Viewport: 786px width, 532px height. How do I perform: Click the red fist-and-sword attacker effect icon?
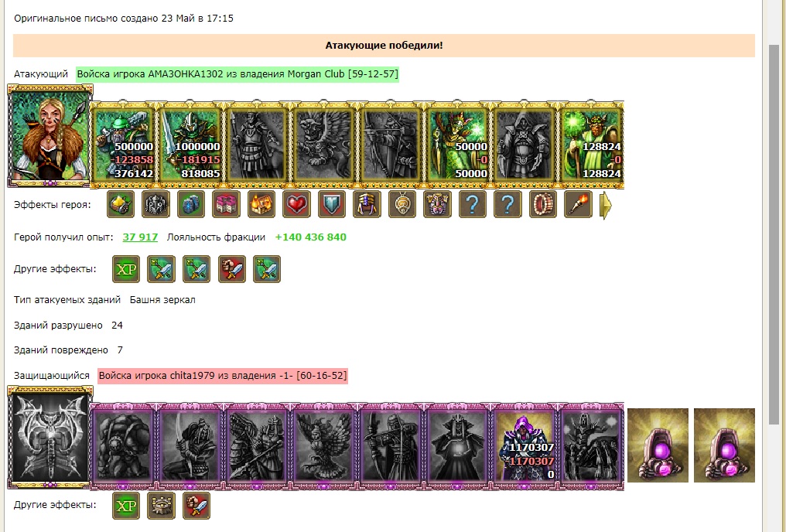coord(232,269)
